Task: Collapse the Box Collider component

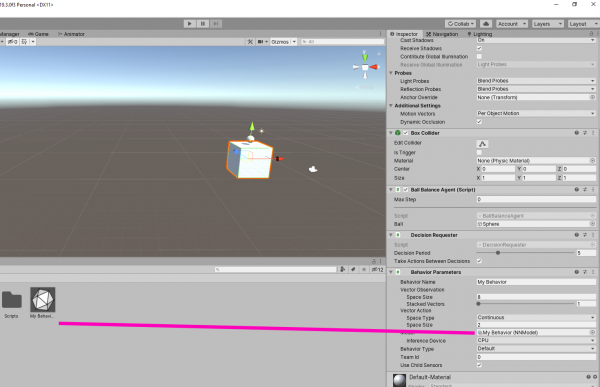Action: [391, 133]
